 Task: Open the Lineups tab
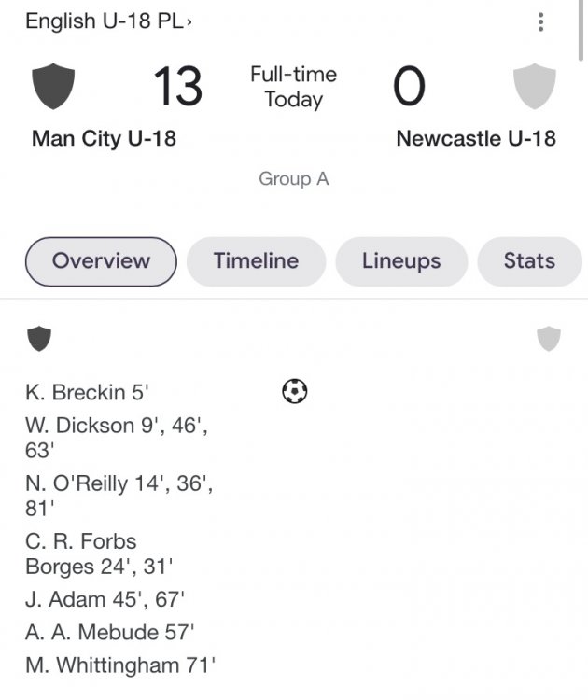click(401, 261)
